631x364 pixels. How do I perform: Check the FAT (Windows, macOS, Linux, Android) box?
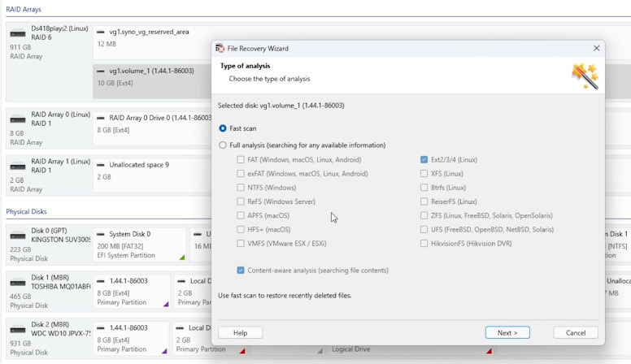pyautogui.click(x=241, y=160)
